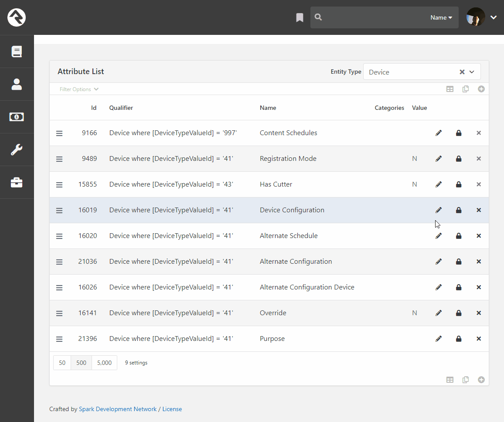Click bottom merge template copy icon
This screenshot has width=504, height=422.
tap(466, 380)
